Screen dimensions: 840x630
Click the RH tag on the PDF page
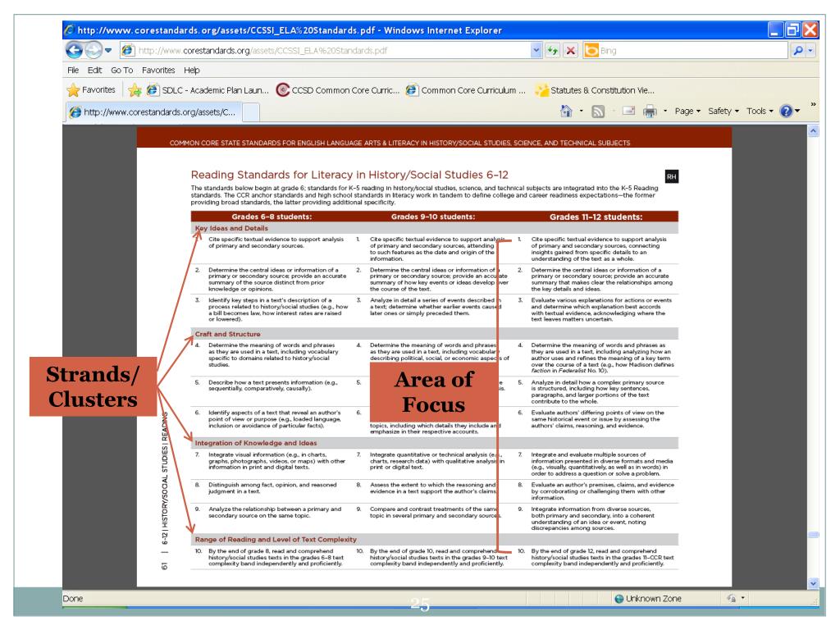[x=671, y=176]
